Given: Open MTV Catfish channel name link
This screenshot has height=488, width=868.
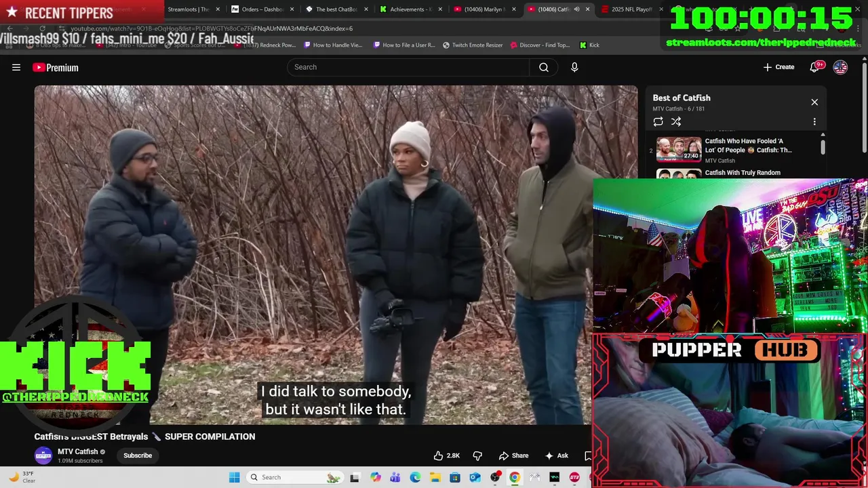Looking at the screenshot, I should (x=78, y=451).
